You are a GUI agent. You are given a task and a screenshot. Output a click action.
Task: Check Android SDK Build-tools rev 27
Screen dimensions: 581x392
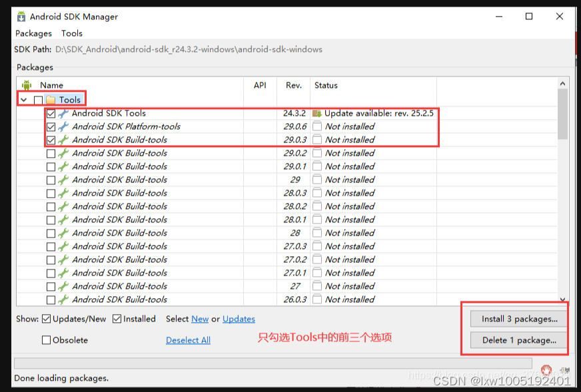pyautogui.click(x=51, y=287)
